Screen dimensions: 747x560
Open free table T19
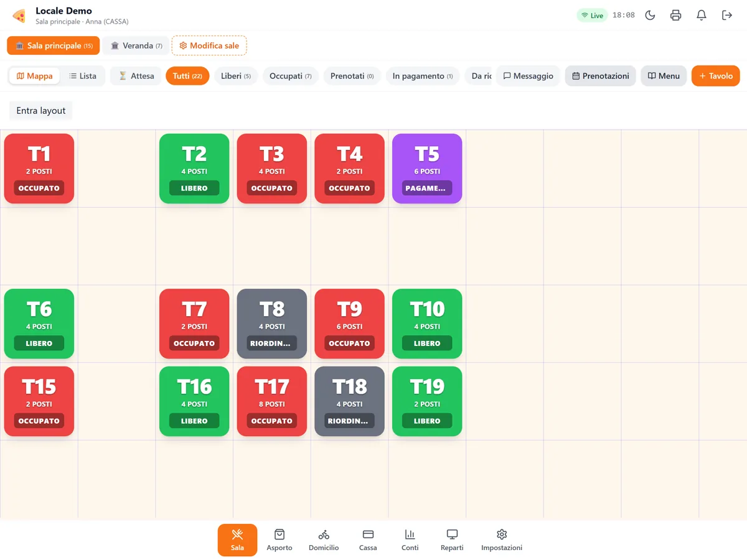click(x=427, y=401)
